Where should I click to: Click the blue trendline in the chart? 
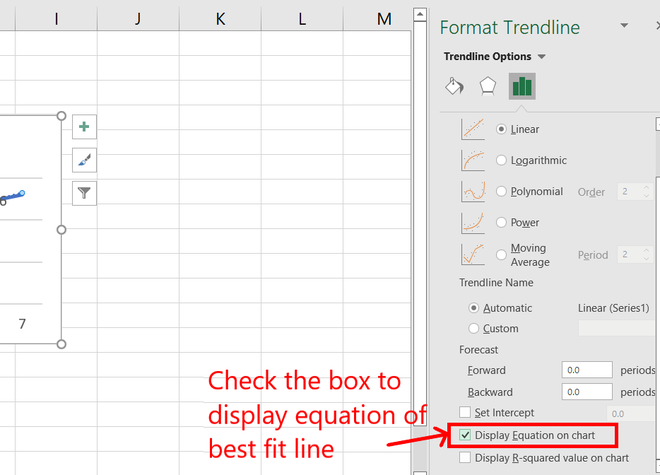13,197
